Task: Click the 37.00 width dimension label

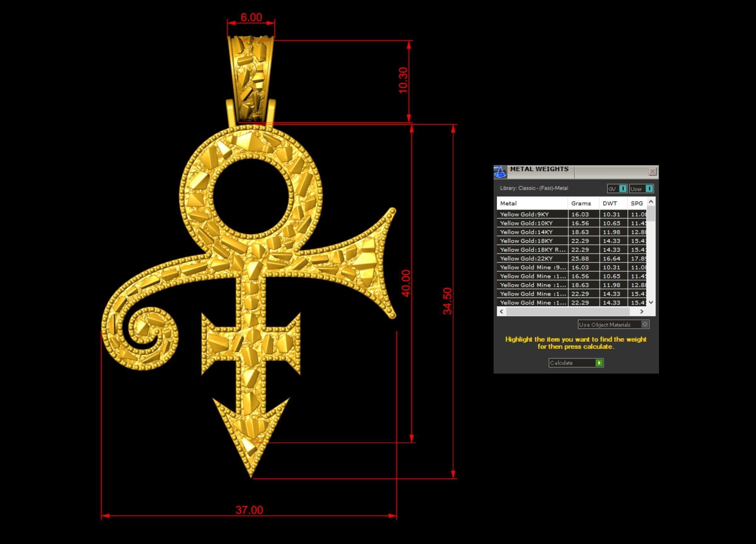Action: 249,510
